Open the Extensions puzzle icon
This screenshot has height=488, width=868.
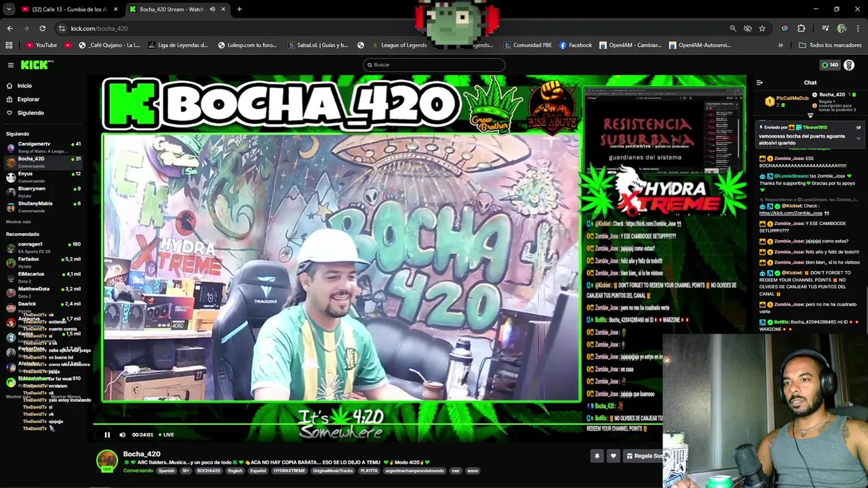(802, 28)
